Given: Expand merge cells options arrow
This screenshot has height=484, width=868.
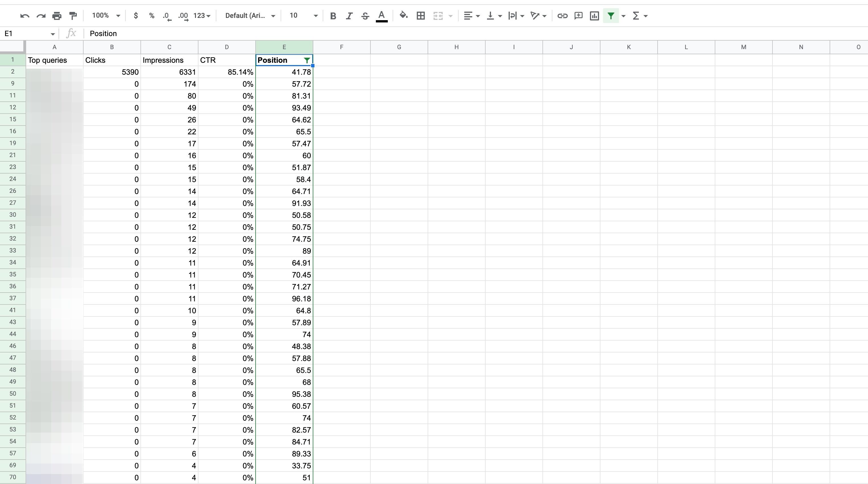Looking at the screenshot, I should pos(451,16).
